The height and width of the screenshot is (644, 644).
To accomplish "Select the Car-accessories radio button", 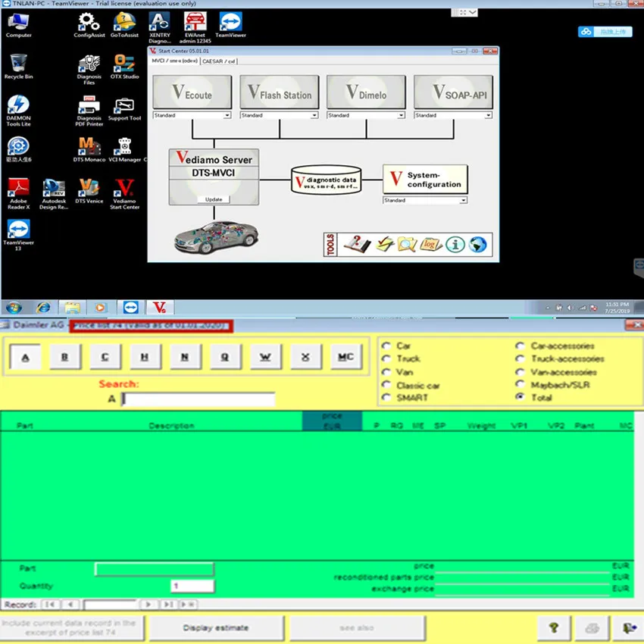I will pyautogui.click(x=520, y=345).
